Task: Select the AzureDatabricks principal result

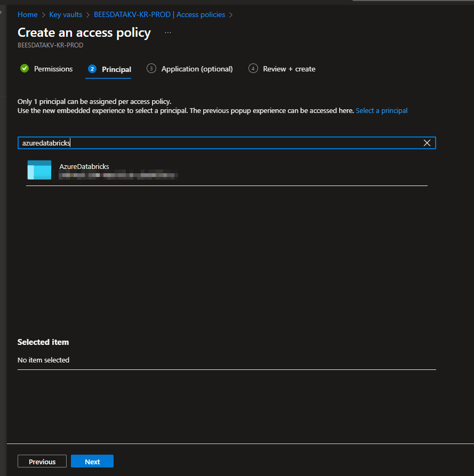Action: point(227,170)
